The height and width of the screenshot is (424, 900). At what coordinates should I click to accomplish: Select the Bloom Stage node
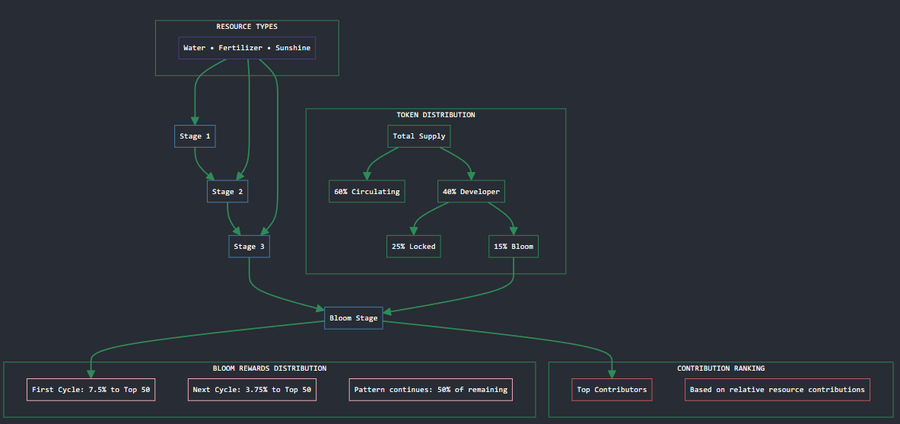click(354, 318)
